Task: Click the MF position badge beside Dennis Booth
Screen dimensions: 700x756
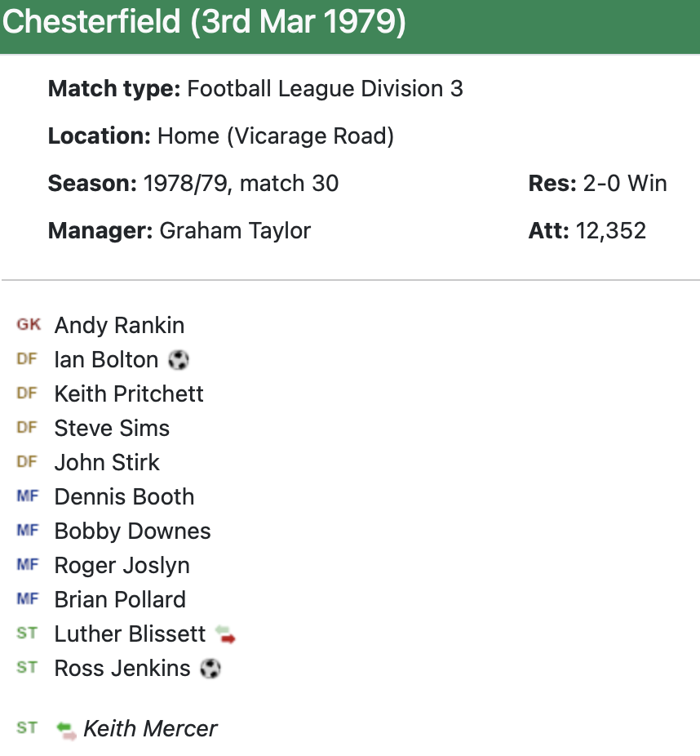Action: (x=28, y=496)
